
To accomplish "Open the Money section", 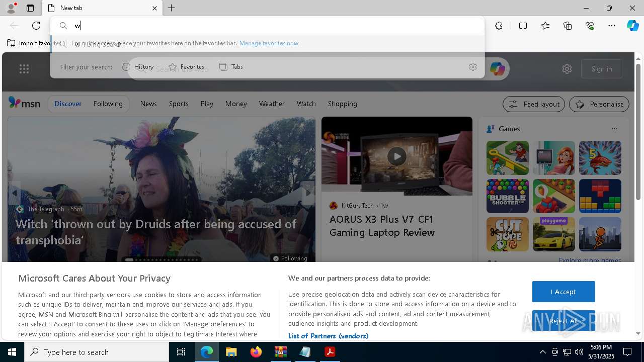I will [x=236, y=104].
